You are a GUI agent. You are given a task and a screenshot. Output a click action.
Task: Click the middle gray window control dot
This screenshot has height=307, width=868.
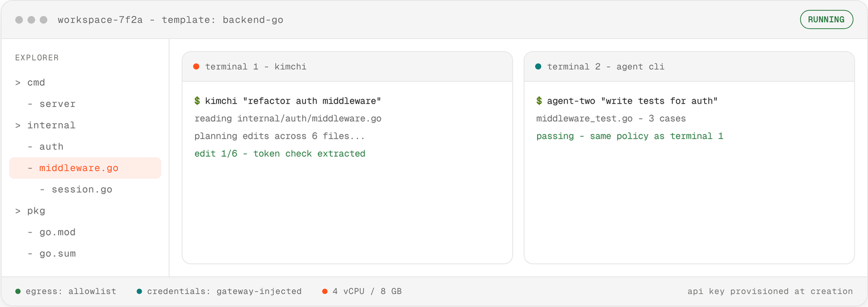tap(31, 20)
